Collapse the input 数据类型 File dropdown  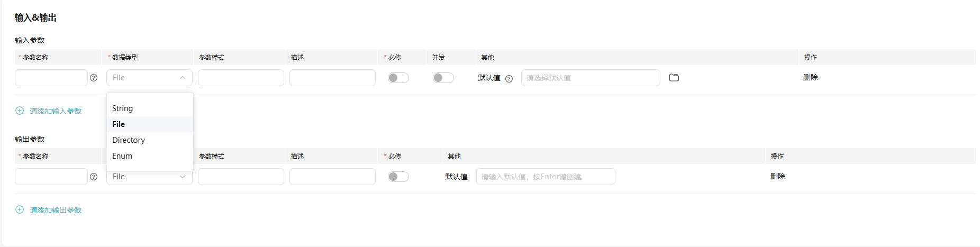[x=149, y=78]
